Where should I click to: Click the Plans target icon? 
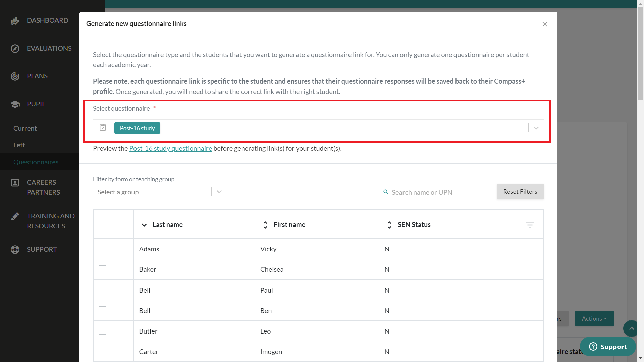pos(15,76)
